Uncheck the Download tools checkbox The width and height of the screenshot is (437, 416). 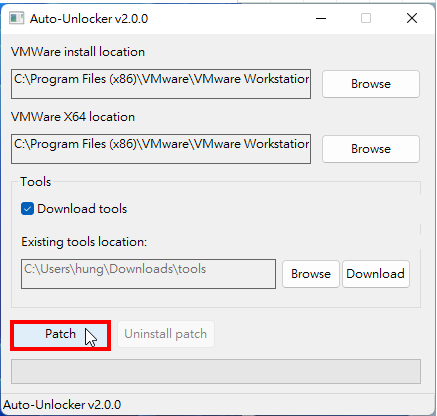point(27,209)
